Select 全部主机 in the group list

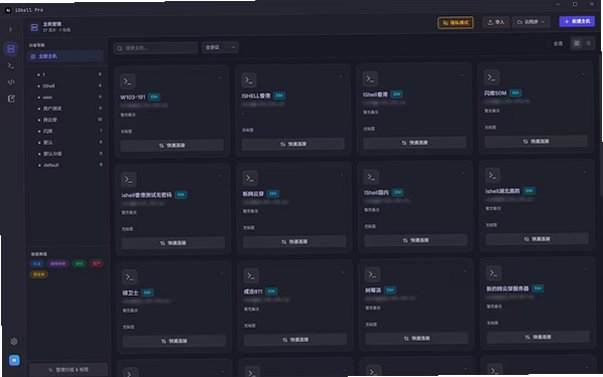pos(65,56)
